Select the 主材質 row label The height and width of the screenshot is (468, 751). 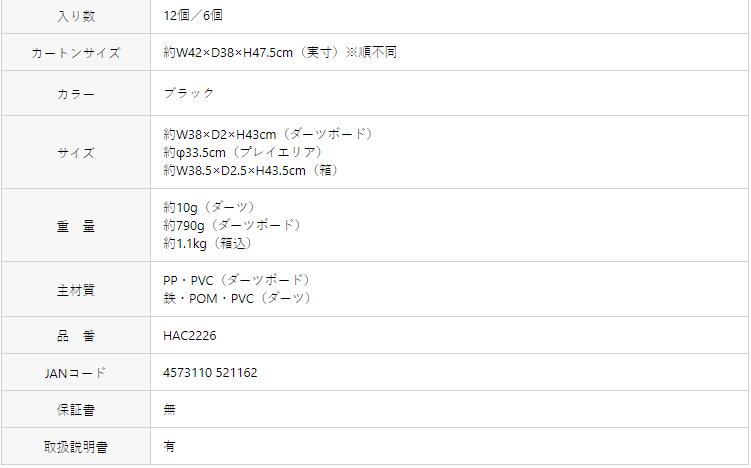coord(76,290)
